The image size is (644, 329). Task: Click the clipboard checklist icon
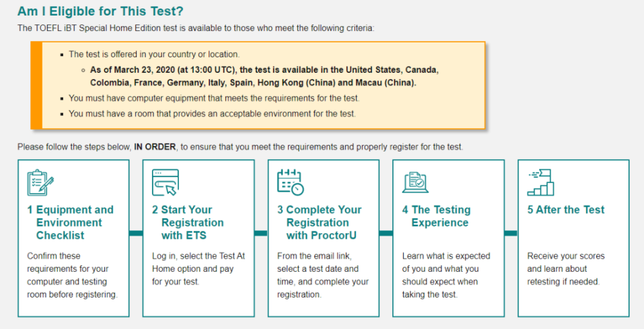[x=41, y=182]
